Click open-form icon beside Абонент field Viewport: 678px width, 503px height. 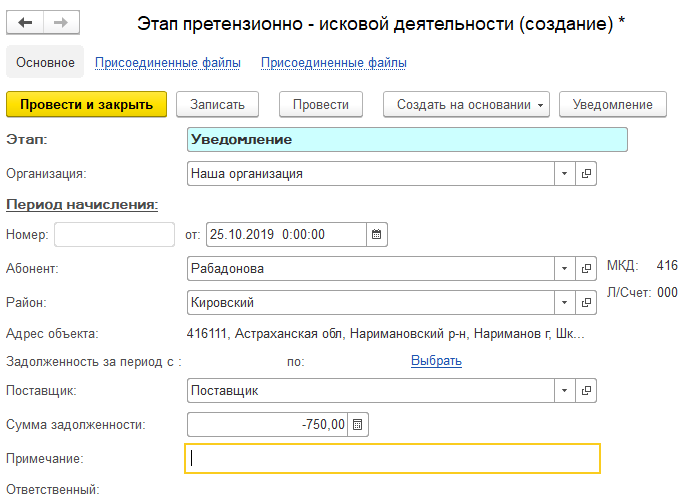pyautogui.click(x=587, y=269)
